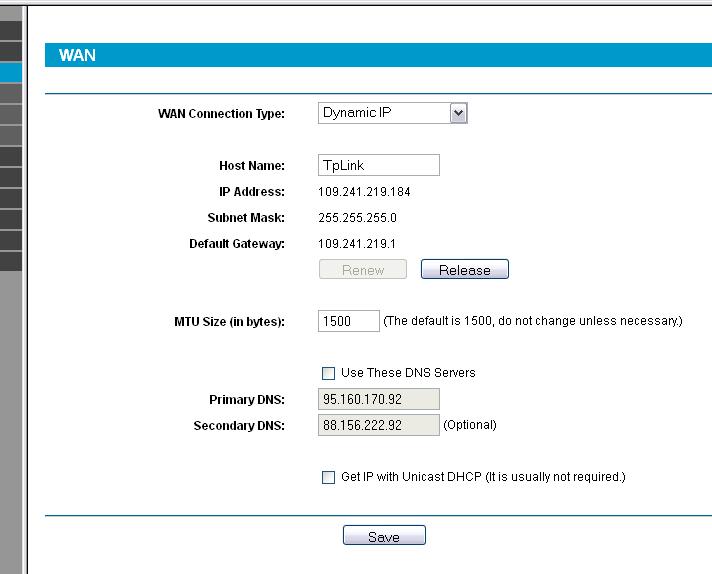Click the Primary DNS field
The image size is (712, 574).
click(x=379, y=400)
